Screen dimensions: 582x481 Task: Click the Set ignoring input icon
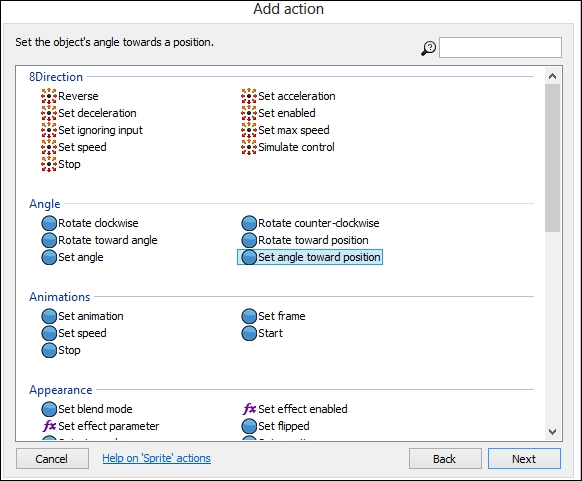click(x=49, y=130)
